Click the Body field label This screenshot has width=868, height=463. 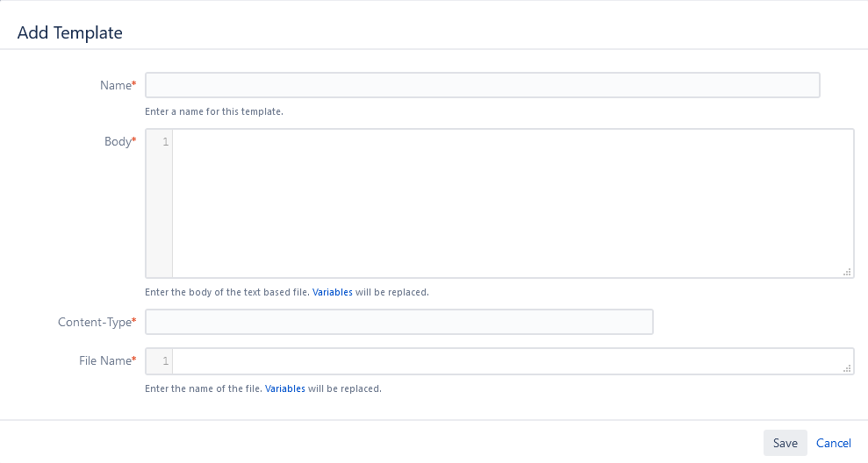(118, 141)
